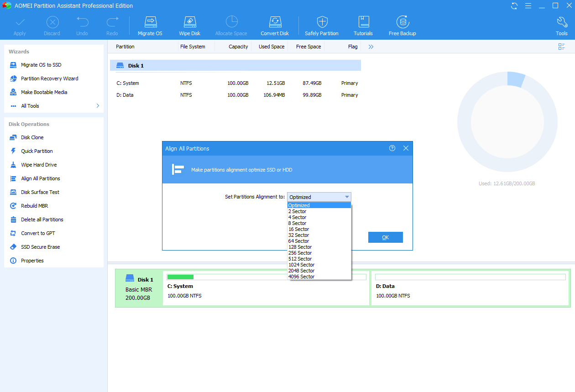Click the help icon in Align dialog
Screen dimensions: 575x392
click(x=392, y=148)
